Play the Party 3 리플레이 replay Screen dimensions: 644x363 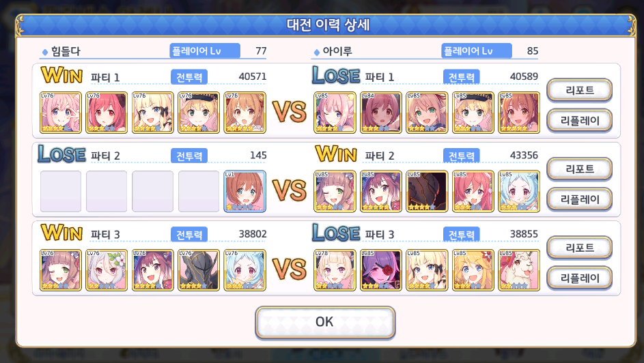pos(580,278)
